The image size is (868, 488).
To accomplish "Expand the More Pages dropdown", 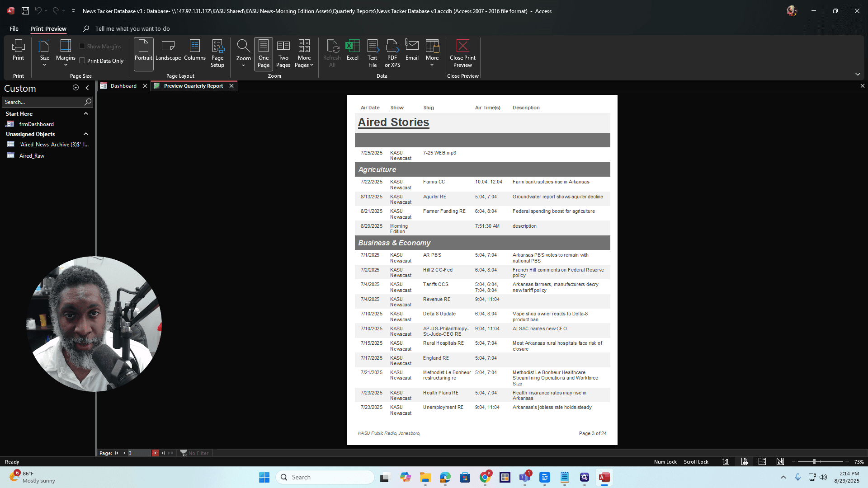I will coord(304,53).
